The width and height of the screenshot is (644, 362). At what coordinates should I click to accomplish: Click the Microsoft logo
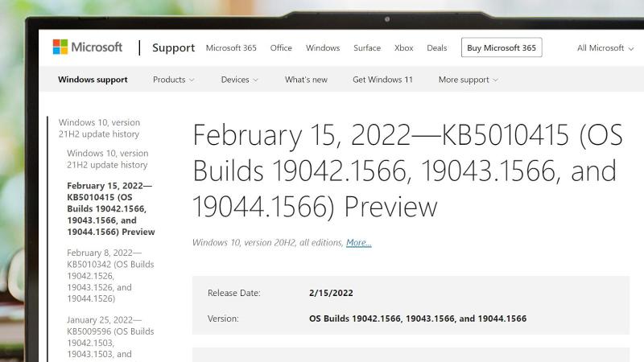(x=88, y=47)
